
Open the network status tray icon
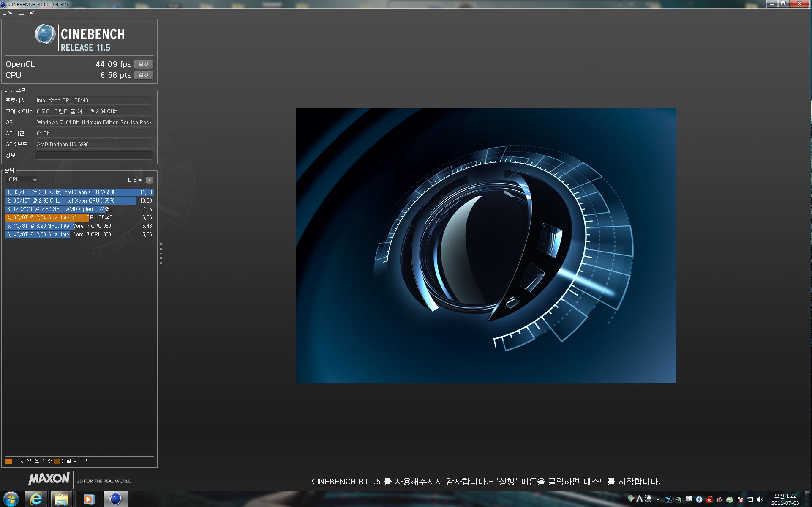pyautogui.click(x=750, y=499)
